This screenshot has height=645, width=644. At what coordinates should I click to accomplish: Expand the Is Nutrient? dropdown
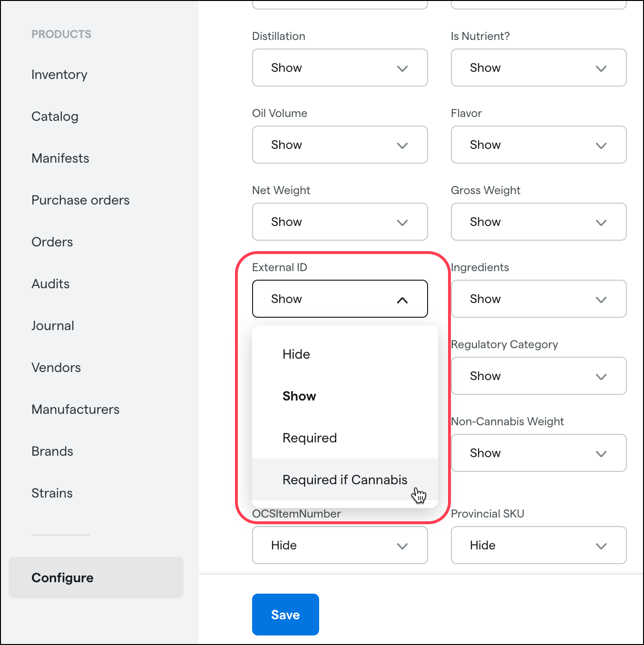click(538, 68)
